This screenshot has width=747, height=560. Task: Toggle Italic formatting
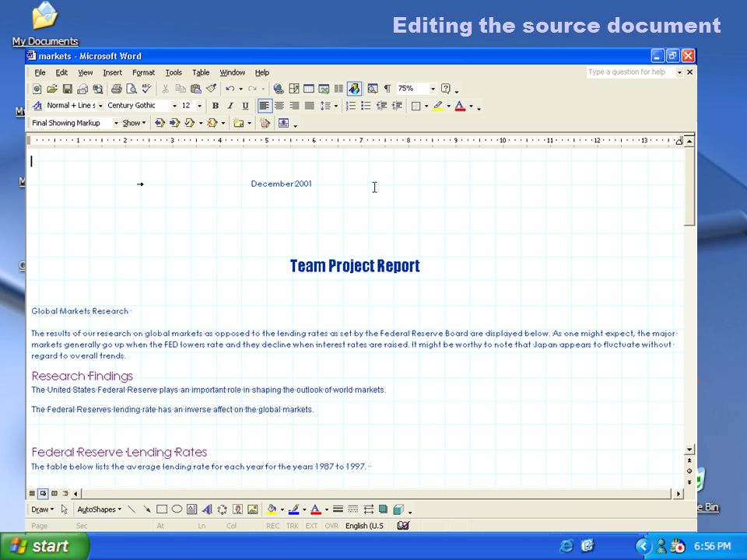(230, 106)
